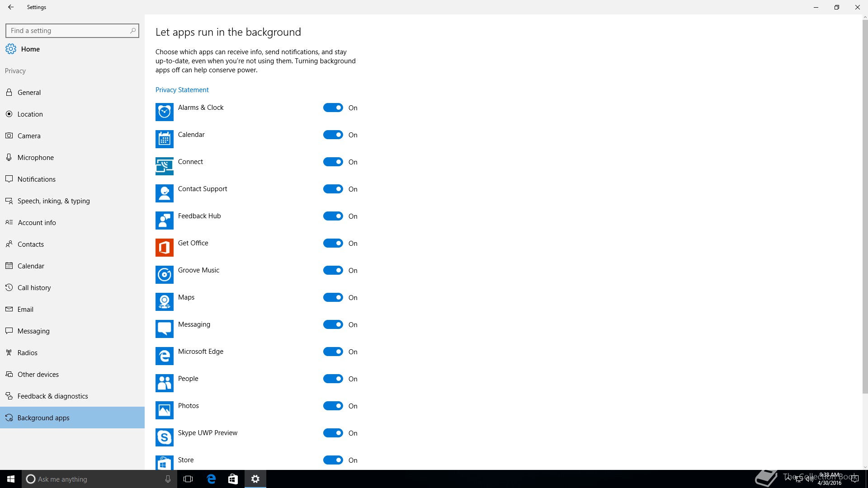This screenshot has width=868, height=488.
Task: Open the Windows Start menu
Action: click(11, 479)
